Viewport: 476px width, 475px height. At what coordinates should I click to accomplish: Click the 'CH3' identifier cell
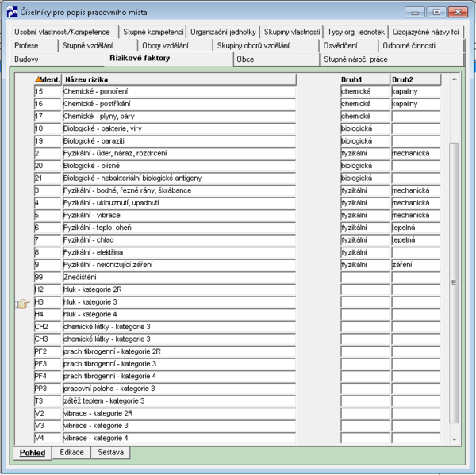pyautogui.click(x=48, y=339)
